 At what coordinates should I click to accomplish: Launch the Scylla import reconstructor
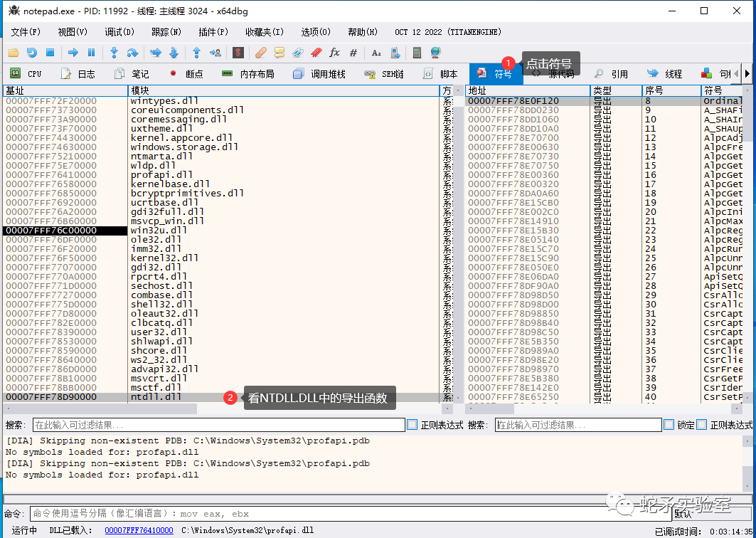point(240,52)
